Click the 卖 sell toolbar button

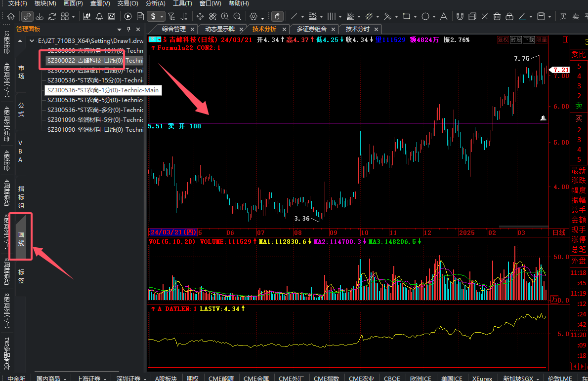point(576,16)
